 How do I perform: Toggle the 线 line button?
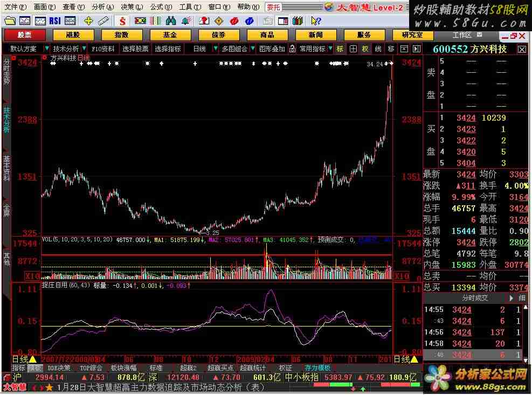(x=378, y=48)
